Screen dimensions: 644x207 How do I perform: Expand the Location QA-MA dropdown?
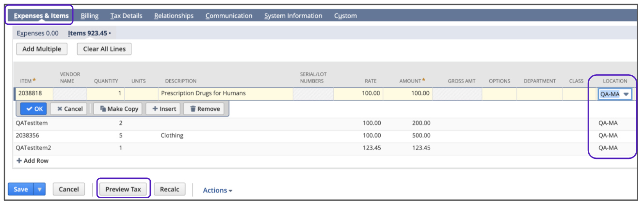click(626, 94)
